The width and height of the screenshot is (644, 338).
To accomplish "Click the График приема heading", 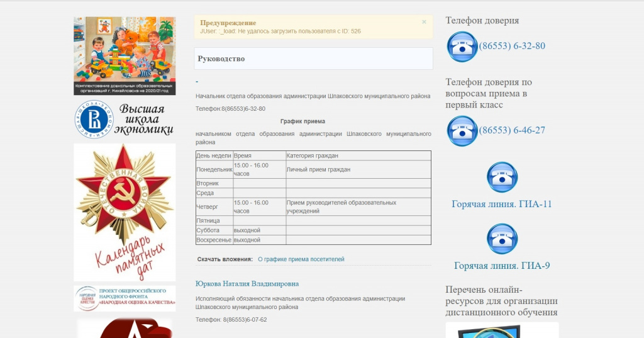I will (303, 121).
